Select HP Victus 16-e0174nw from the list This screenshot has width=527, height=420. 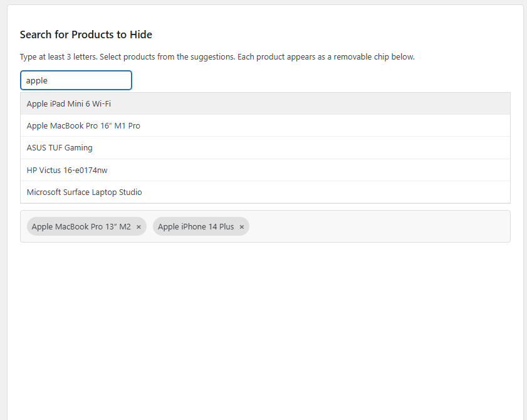tap(265, 170)
